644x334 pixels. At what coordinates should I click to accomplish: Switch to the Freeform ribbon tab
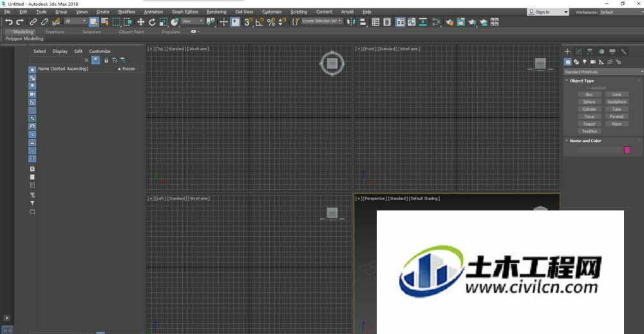(55, 32)
